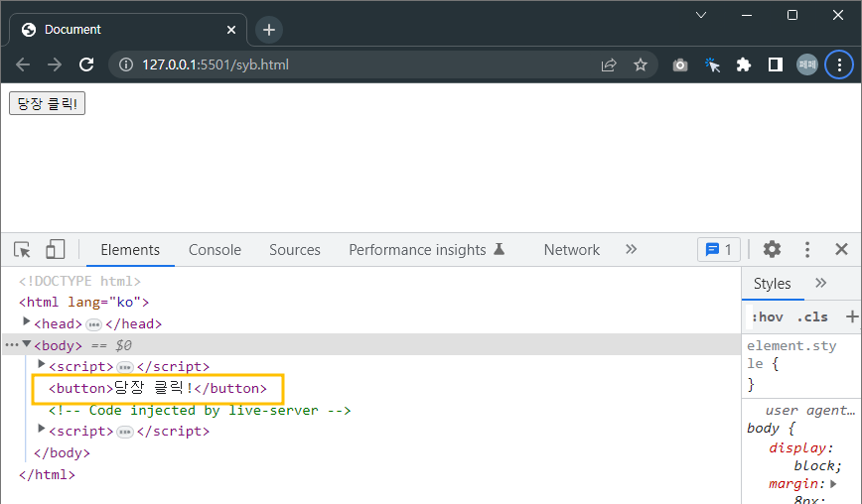Expand the margin shorthand property
862x504 pixels.
(833, 484)
